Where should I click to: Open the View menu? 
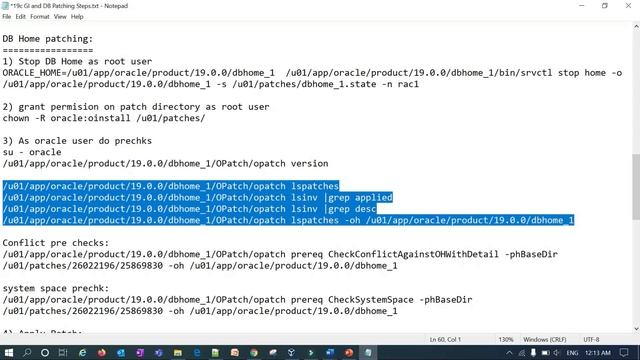click(60, 17)
